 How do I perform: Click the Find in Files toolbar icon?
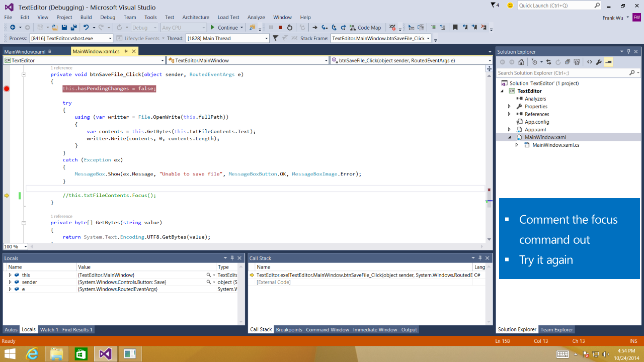tap(252, 28)
